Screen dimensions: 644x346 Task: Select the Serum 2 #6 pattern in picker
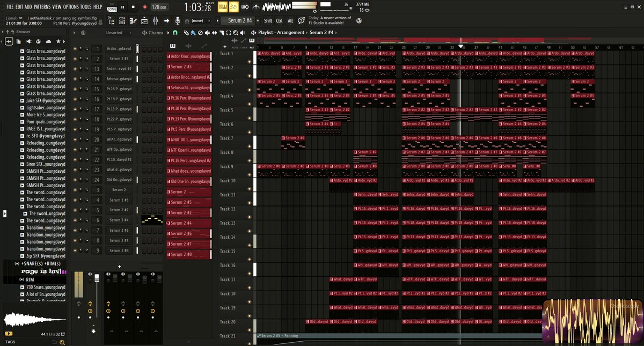[x=188, y=233]
